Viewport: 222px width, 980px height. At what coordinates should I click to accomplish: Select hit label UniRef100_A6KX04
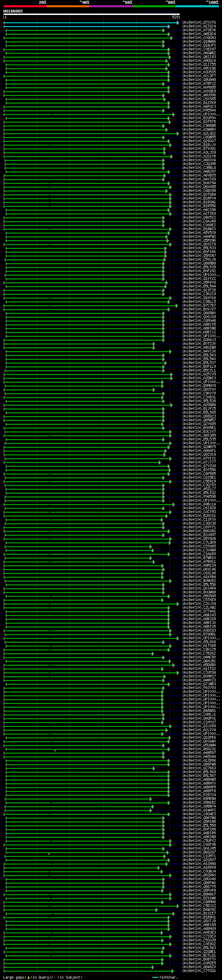[199, 160]
